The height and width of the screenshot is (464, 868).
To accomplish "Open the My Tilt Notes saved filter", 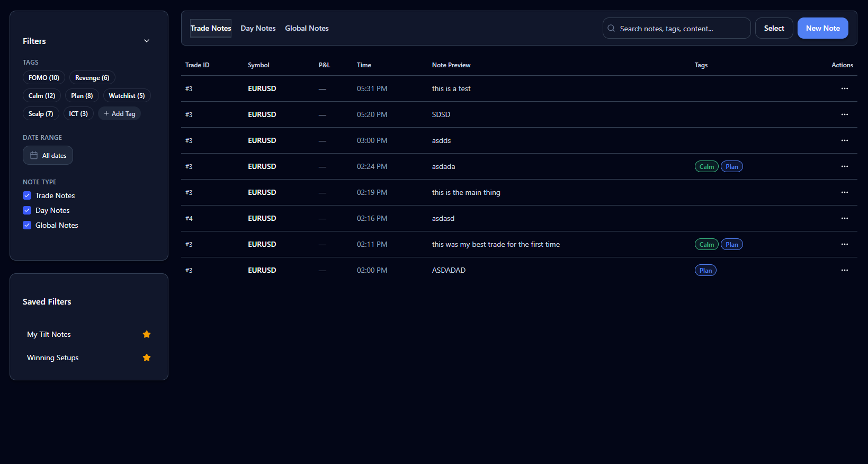I will 89,334.
